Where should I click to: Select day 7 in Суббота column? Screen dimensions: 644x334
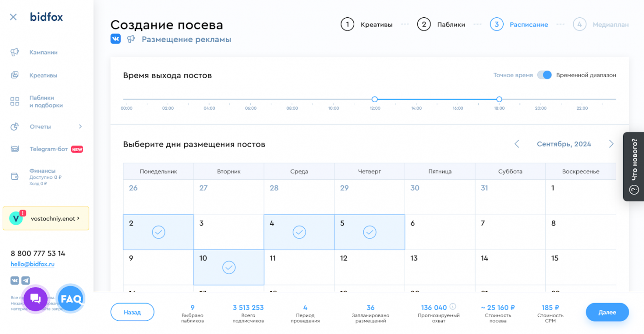510,232
